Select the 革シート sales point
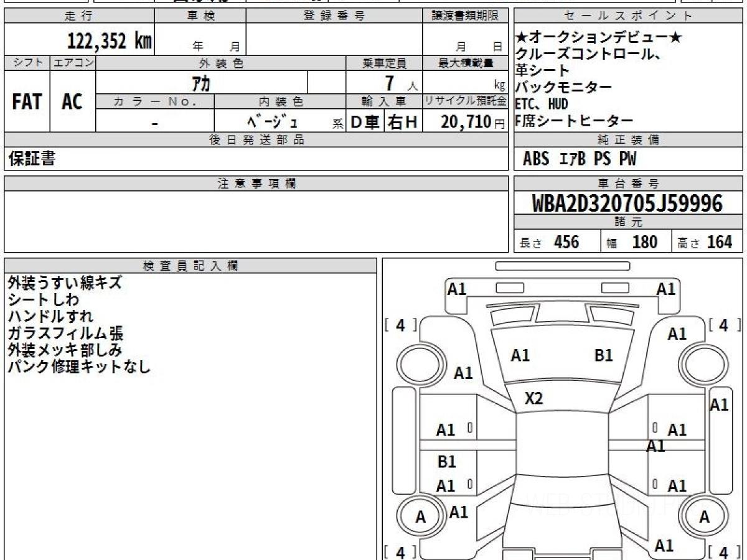Image resolution: width=747 pixels, height=560 pixels. point(542,70)
